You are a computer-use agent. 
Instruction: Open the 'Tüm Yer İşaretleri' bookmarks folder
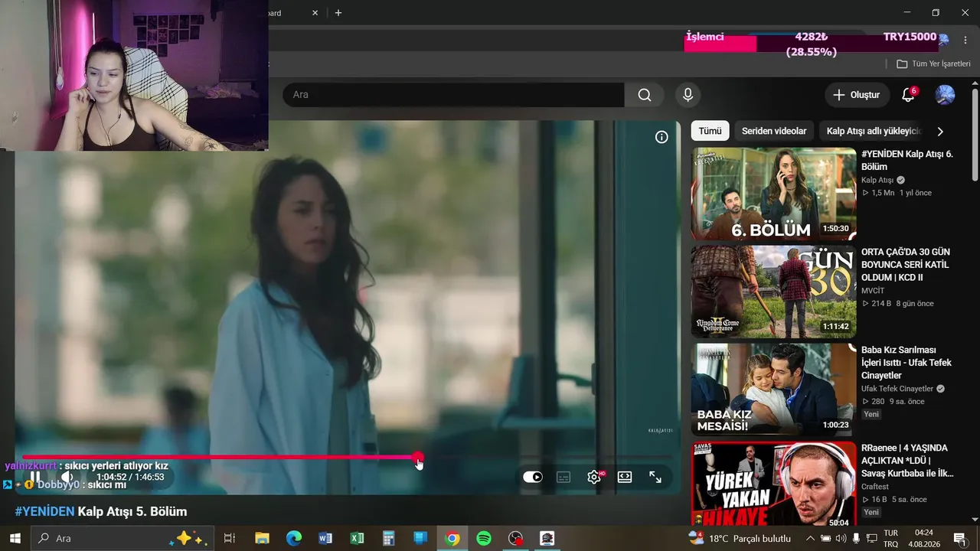coord(933,64)
